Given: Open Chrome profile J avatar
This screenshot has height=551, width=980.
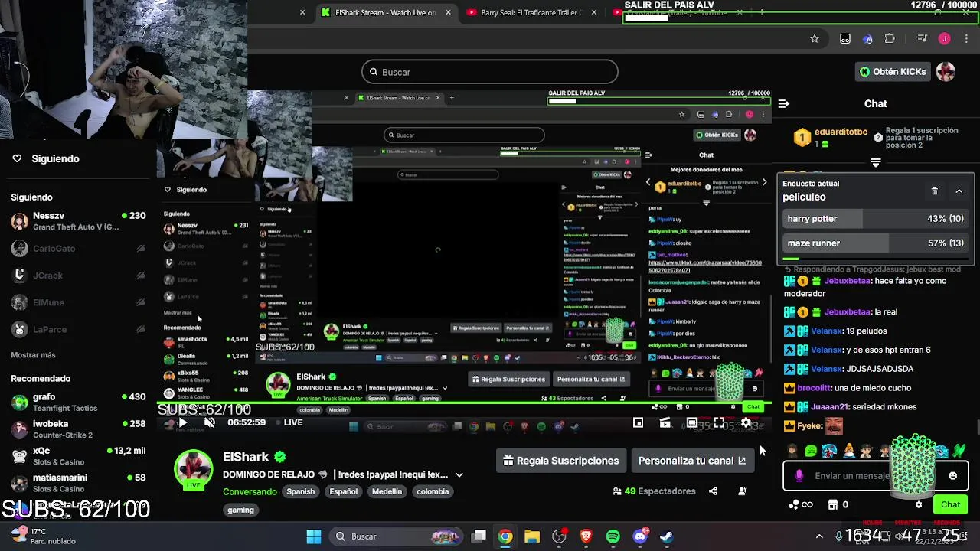Looking at the screenshot, I should (945, 38).
